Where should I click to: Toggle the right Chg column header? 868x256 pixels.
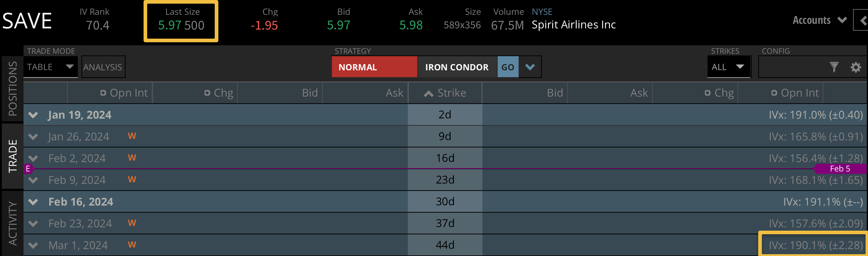point(719,93)
